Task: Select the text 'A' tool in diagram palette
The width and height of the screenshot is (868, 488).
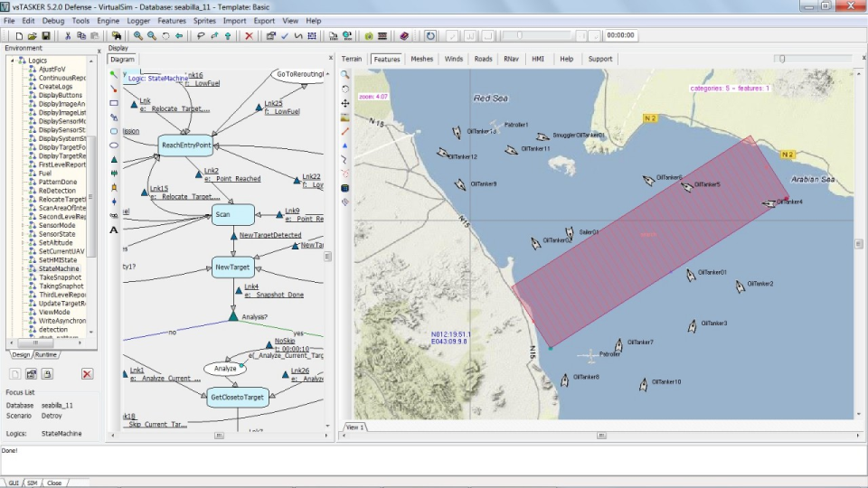Action: point(114,230)
